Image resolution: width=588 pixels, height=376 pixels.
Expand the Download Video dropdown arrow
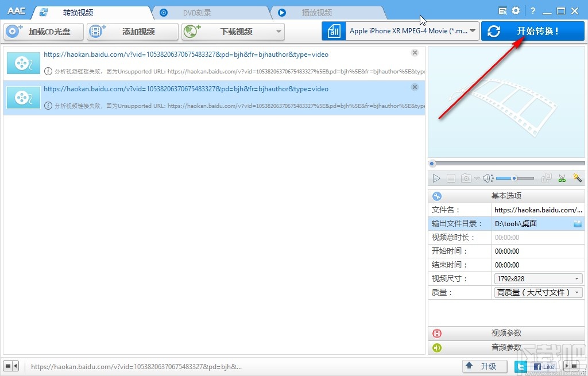pos(278,32)
